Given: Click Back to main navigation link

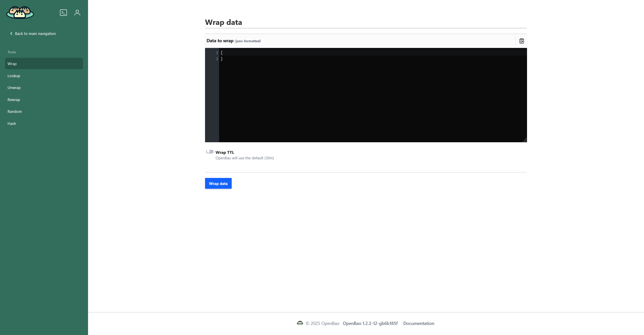Looking at the screenshot, I should [x=35, y=34].
